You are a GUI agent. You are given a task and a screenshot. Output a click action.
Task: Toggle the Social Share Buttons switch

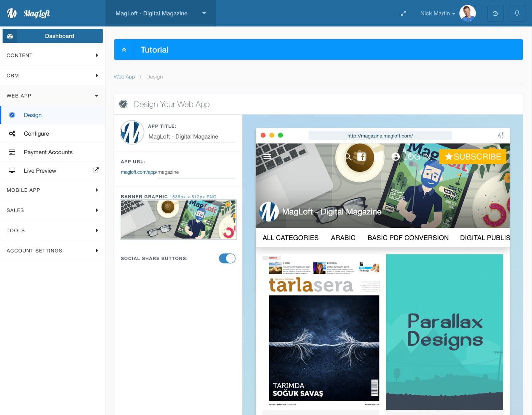point(227,259)
